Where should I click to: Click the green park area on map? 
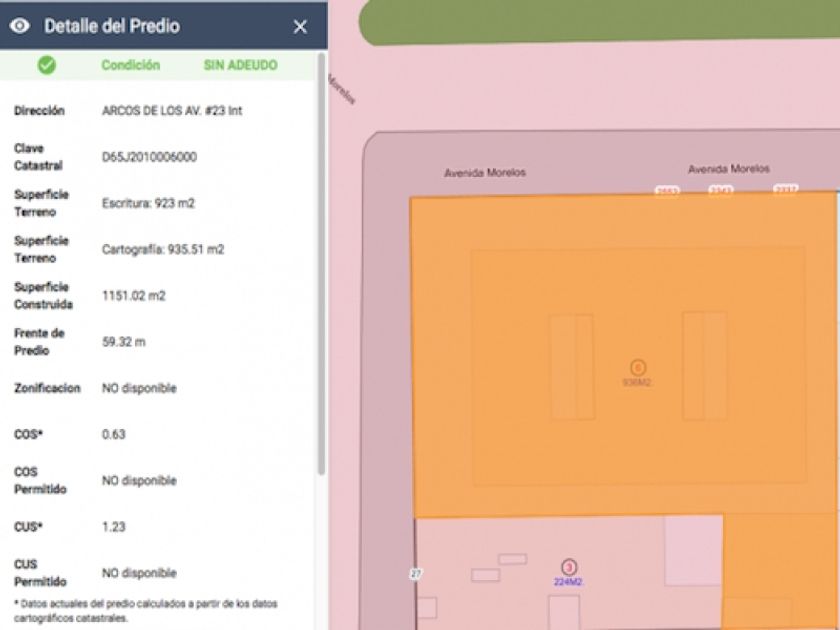pyautogui.click(x=599, y=21)
